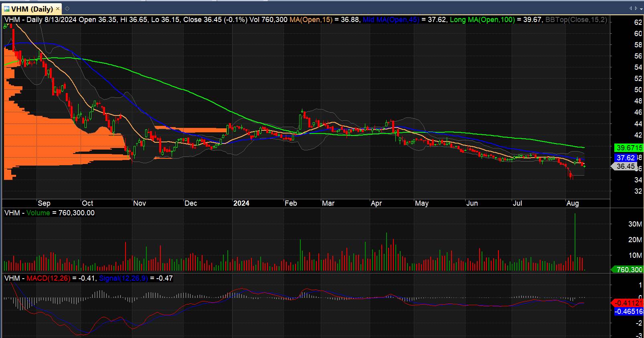Click the green 760,300 volume marker
This screenshot has height=338, width=644.
628,269
